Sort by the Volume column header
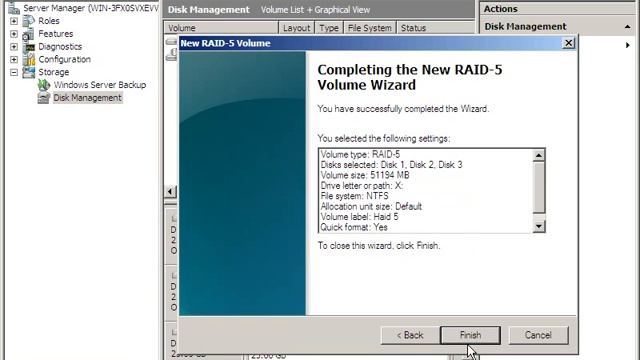The height and width of the screenshot is (360, 640). [221, 28]
